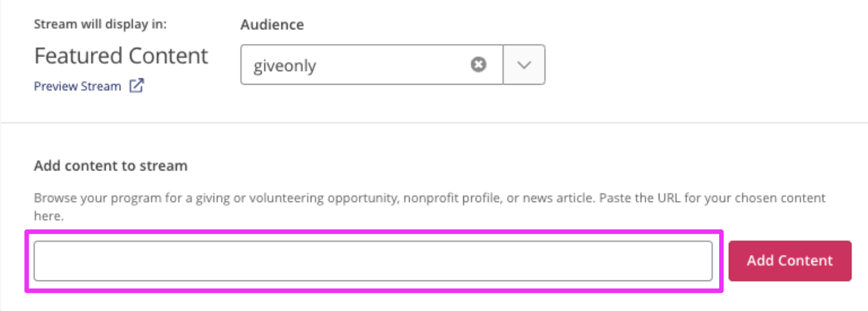Submit the URL with the red Add Content button
Screen dimensions: 868x311
[x=790, y=261]
